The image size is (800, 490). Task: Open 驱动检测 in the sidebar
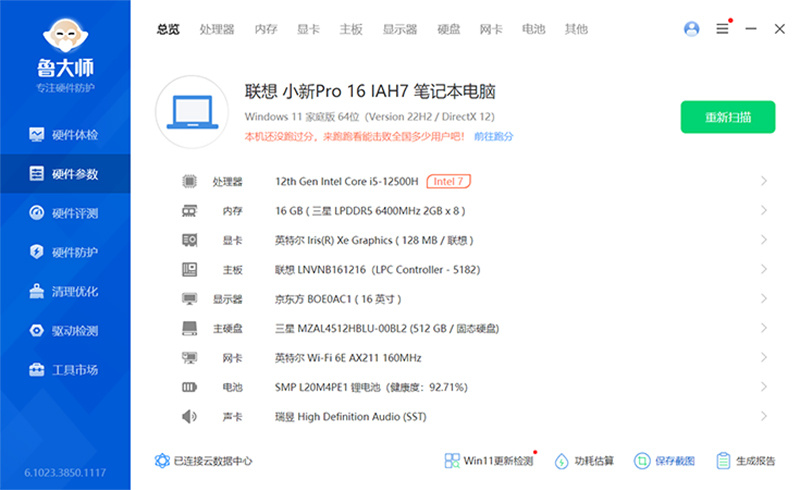tap(65, 331)
